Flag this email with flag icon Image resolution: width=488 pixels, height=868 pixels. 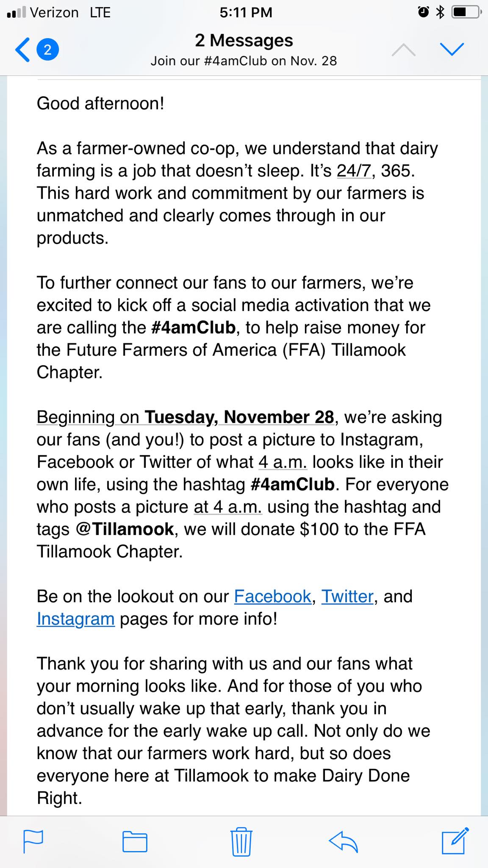(33, 841)
